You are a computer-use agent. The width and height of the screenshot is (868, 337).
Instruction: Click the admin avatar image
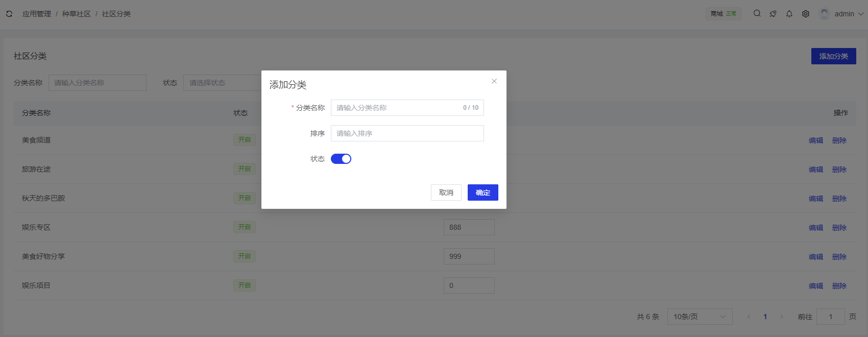click(824, 14)
